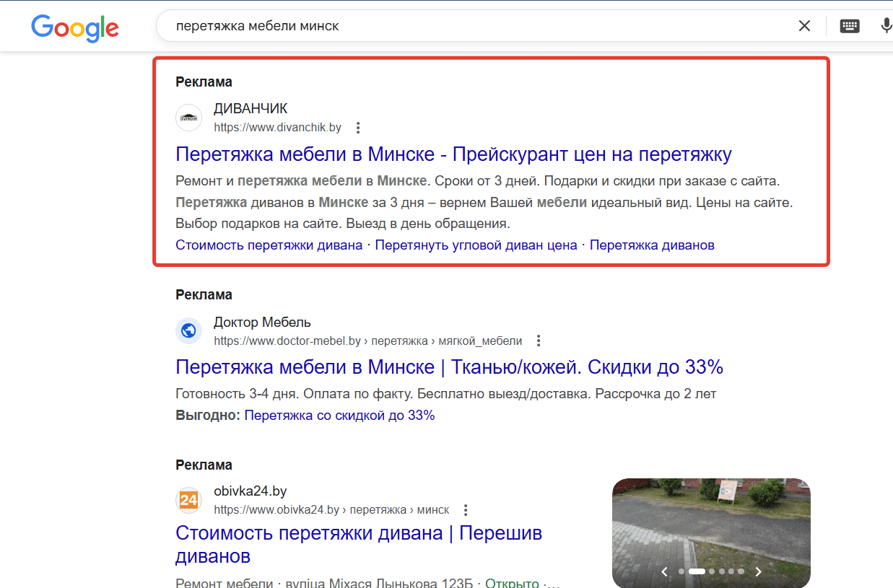
Task: Start voice search with microphone icon
Action: 886,26
